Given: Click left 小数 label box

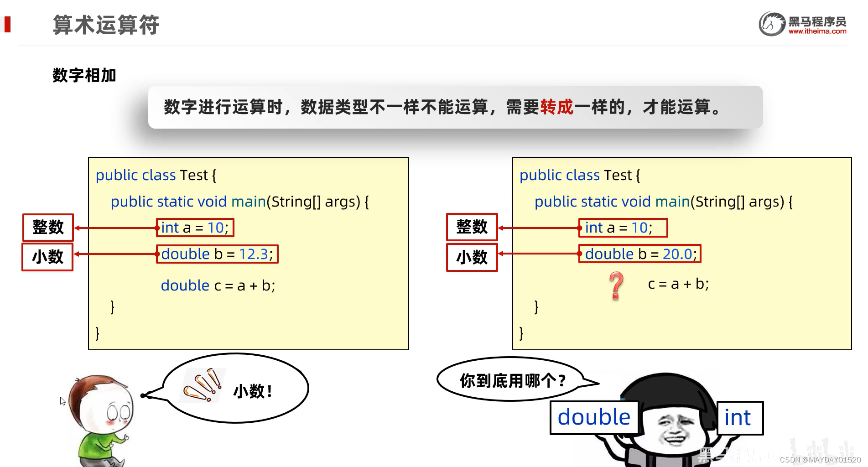Looking at the screenshot, I should pos(47,257).
